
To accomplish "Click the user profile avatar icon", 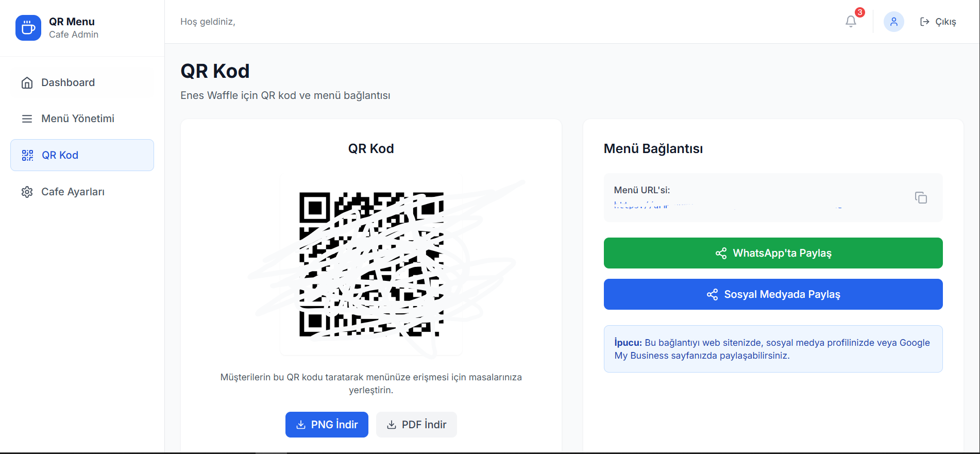I will pyautogui.click(x=894, y=22).
